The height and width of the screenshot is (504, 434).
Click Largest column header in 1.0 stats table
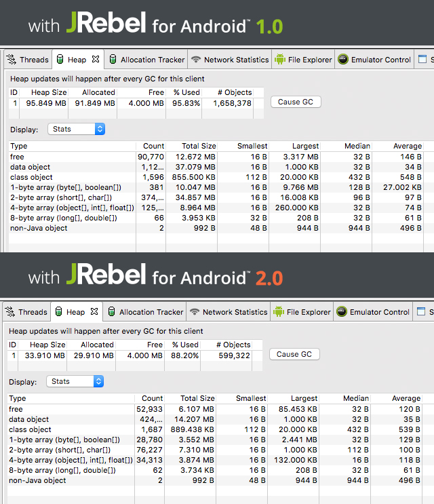(x=294, y=146)
